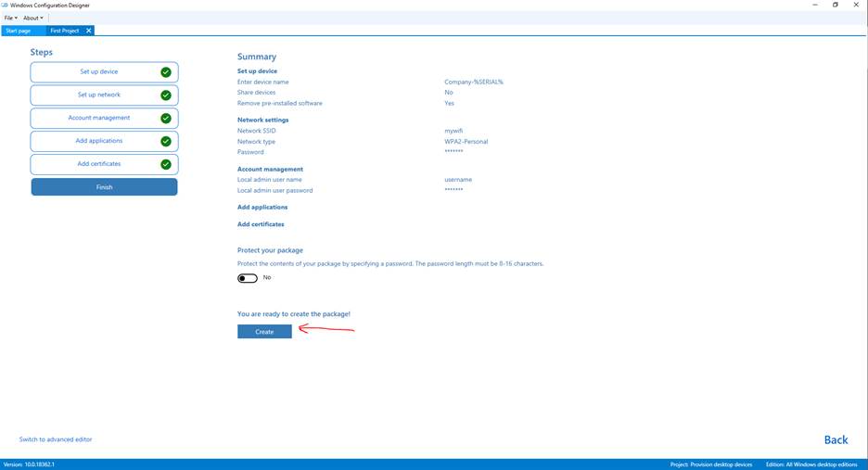Click the green check on Add applications
This screenshot has width=868, height=470.
(165, 142)
